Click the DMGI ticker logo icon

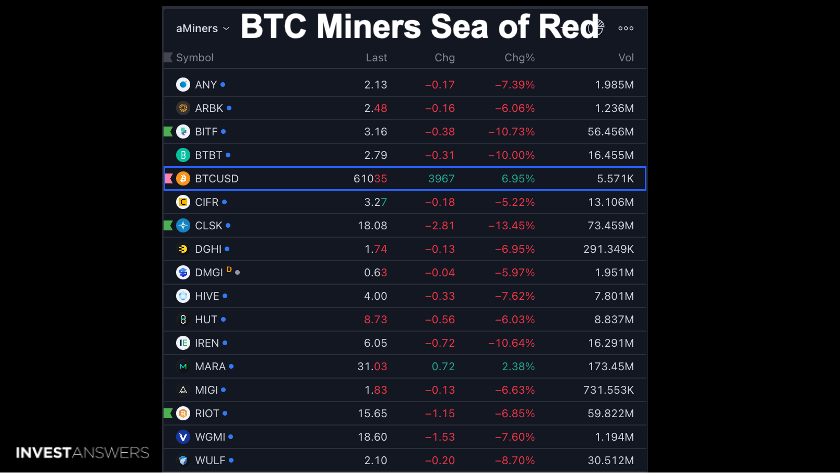tap(183, 273)
